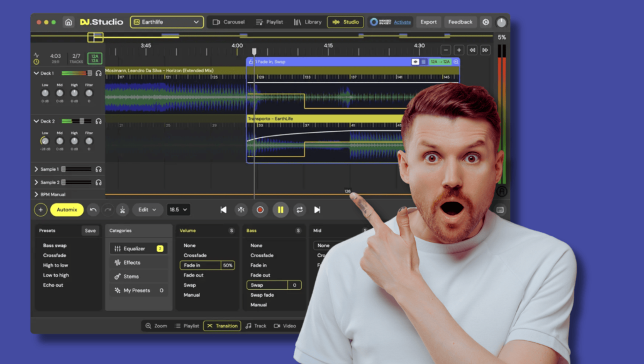This screenshot has height=364, width=644.
Task: Click the master volume knob top right
Action: [x=501, y=22]
